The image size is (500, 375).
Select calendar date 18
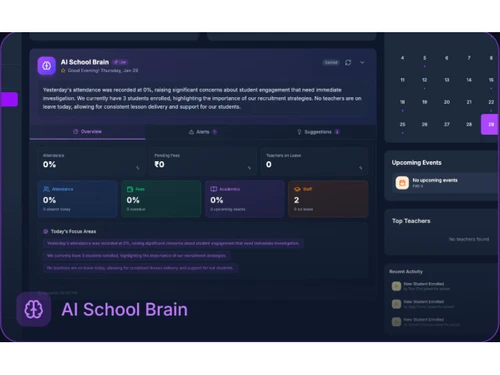[x=402, y=102]
